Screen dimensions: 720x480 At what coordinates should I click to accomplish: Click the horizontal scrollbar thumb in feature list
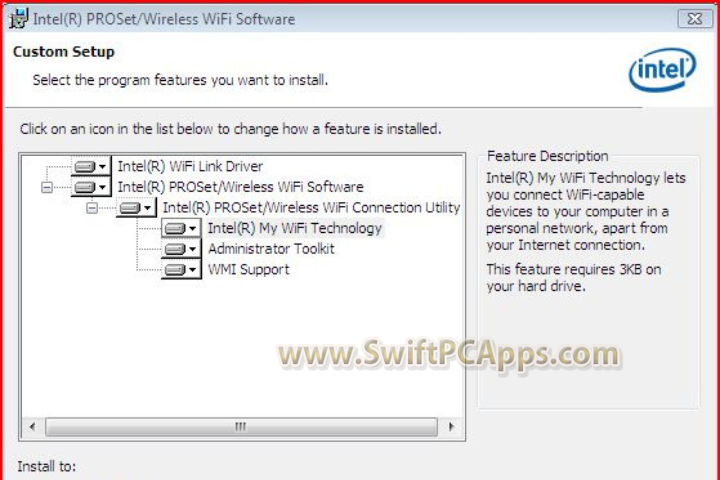(241, 427)
